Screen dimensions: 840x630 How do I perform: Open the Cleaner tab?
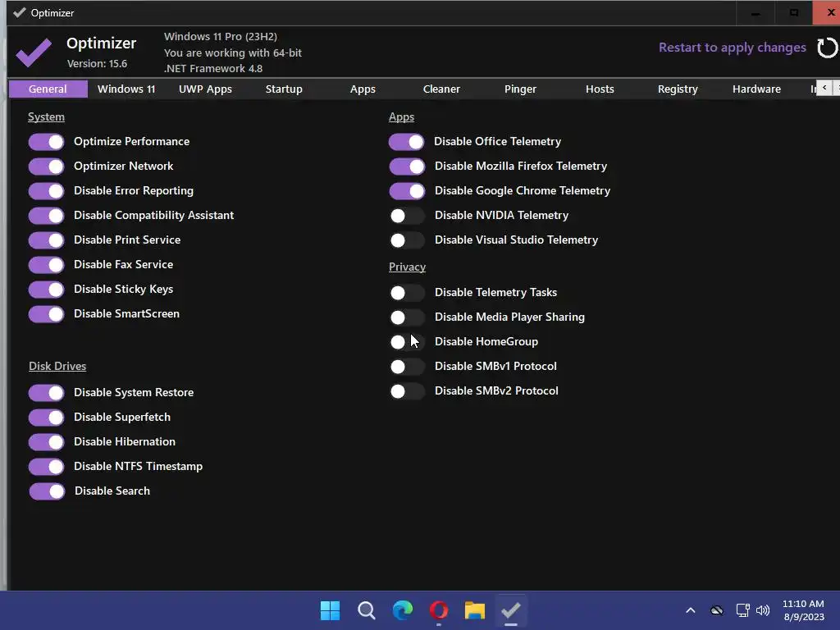pyautogui.click(x=441, y=89)
